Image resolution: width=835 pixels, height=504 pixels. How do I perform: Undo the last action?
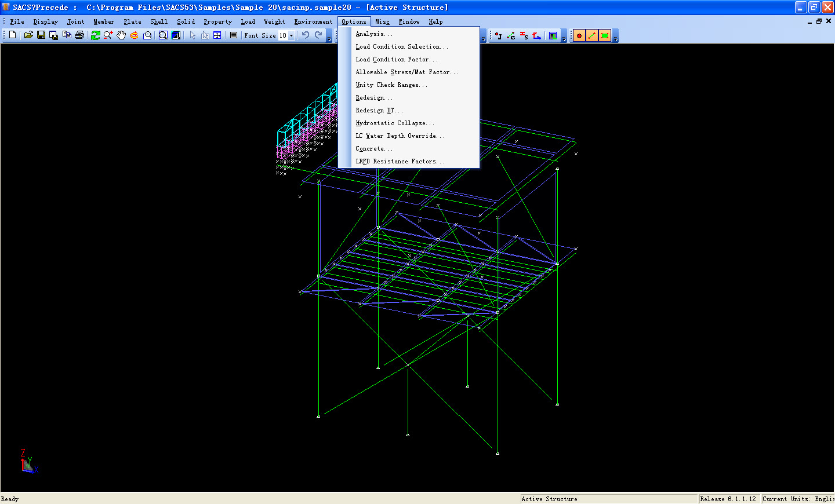pos(306,35)
